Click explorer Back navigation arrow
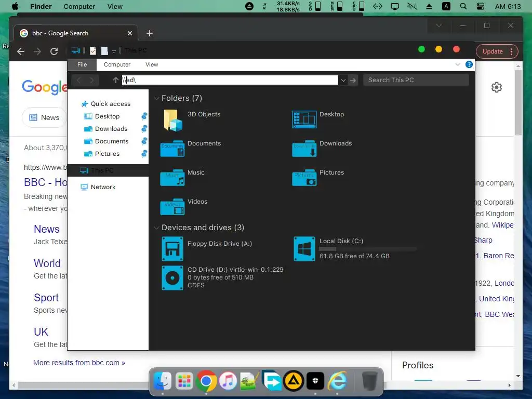 point(79,80)
